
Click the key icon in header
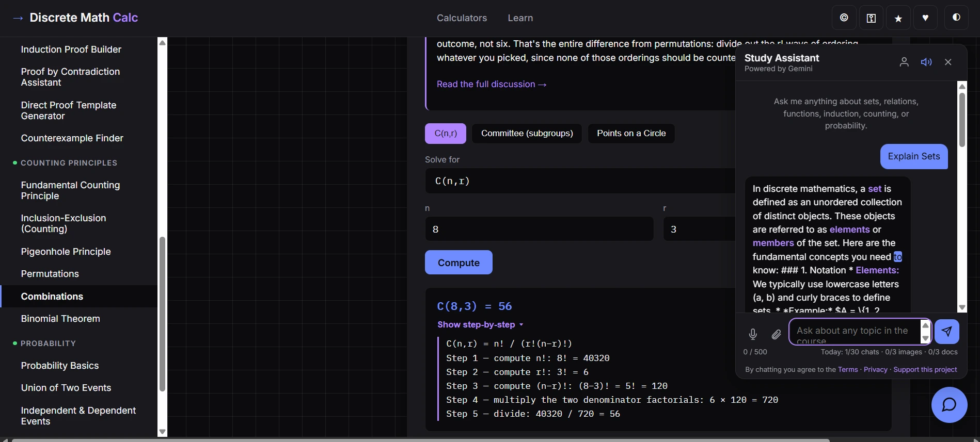[x=871, y=18]
